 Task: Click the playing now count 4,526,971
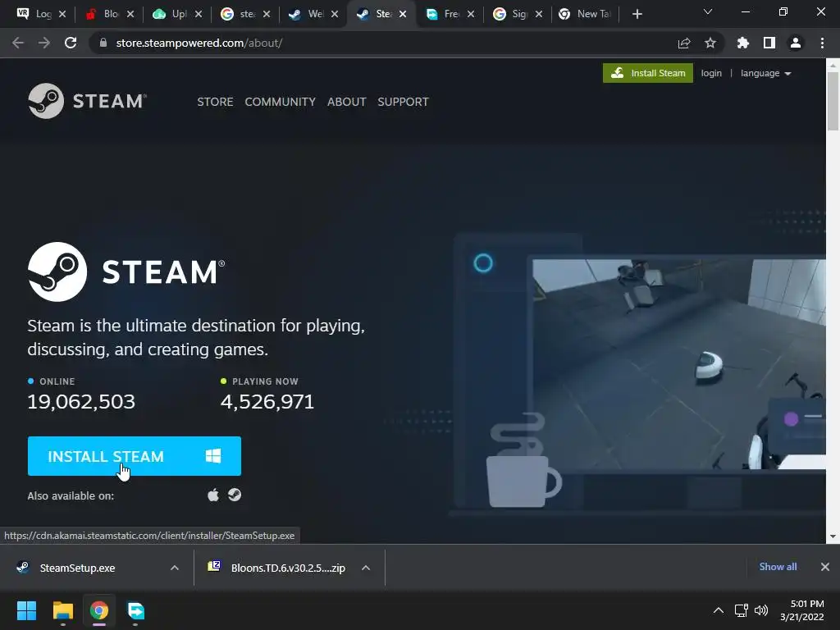tap(267, 402)
